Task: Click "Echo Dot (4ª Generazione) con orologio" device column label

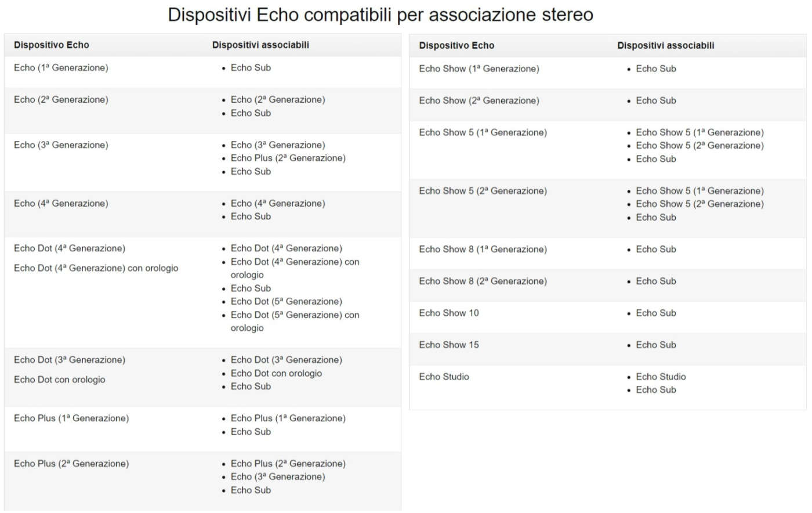Action: coord(96,268)
